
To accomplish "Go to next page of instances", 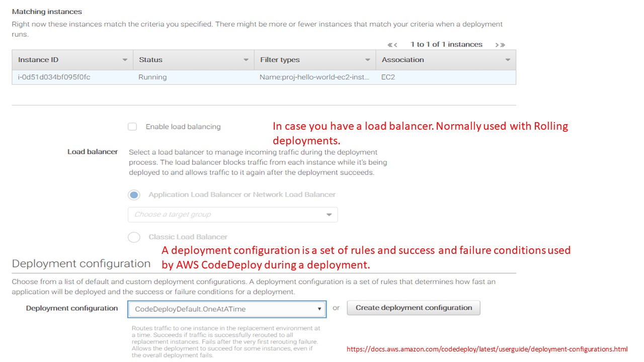I will [x=497, y=45].
